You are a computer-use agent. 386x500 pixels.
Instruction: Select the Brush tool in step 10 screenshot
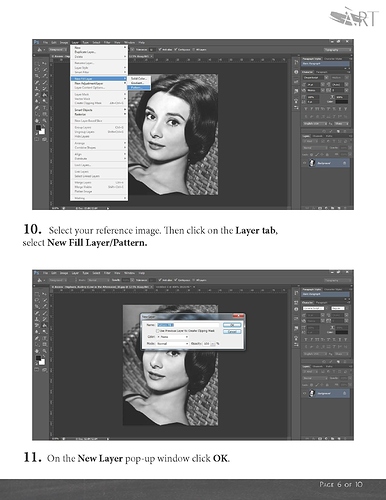45,82
